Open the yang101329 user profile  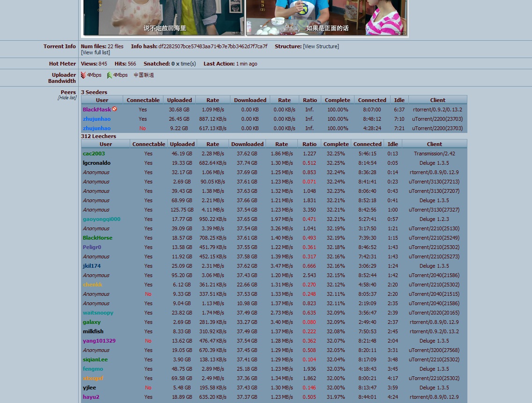point(99,341)
